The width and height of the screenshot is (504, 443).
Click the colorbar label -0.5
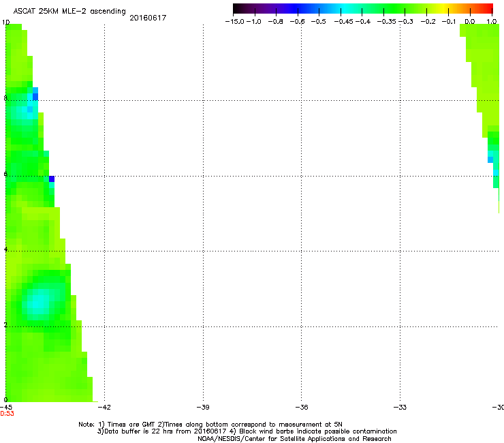[319, 22]
